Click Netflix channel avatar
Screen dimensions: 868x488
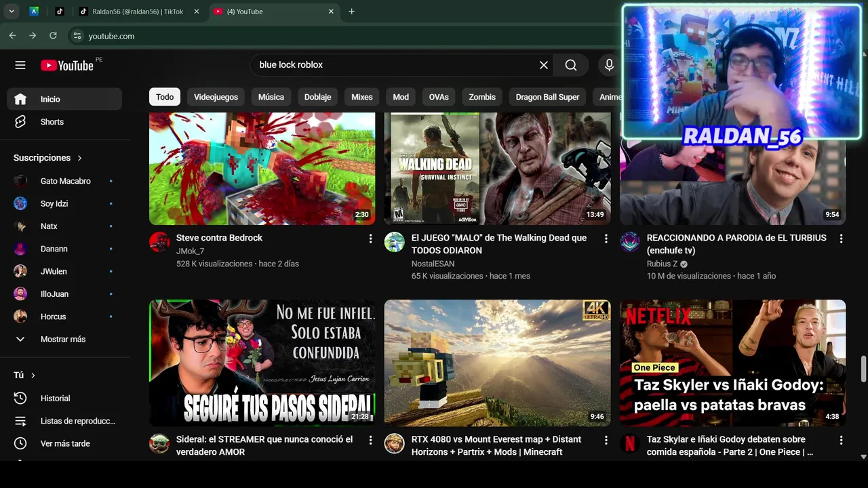click(x=630, y=443)
